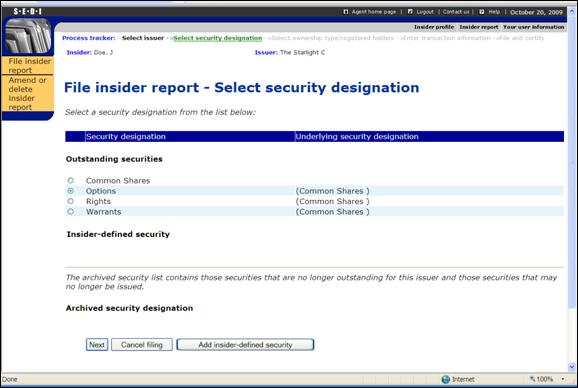
Task: Open the zoom level dropdown arrow
Action: (x=563, y=379)
